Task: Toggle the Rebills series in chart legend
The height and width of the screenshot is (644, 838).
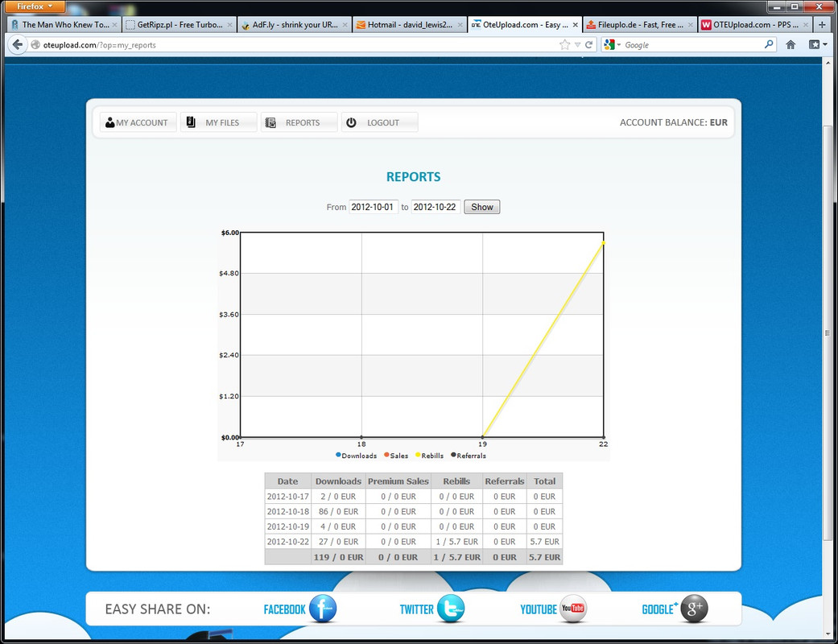Action: (x=429, y=456)
